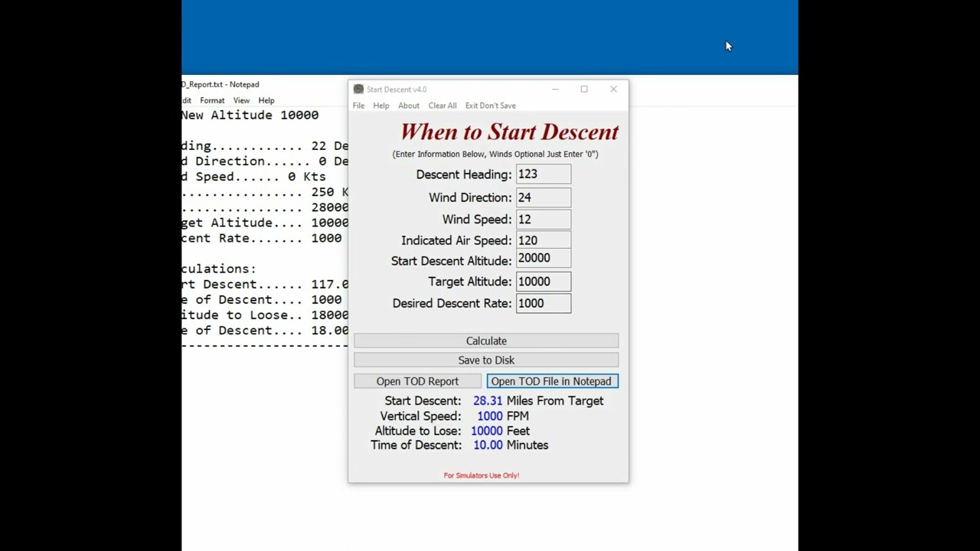Click the Start Descent app title icon
The height and width of the screenshot is (551, 980).
pyautogui.click(x=358, y=90)
